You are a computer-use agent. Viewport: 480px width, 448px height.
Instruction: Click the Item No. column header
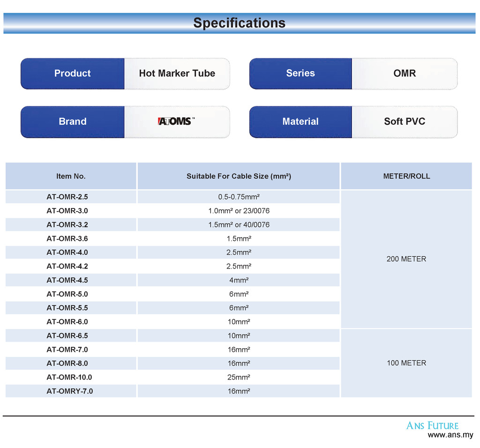[x=71, y=176]
